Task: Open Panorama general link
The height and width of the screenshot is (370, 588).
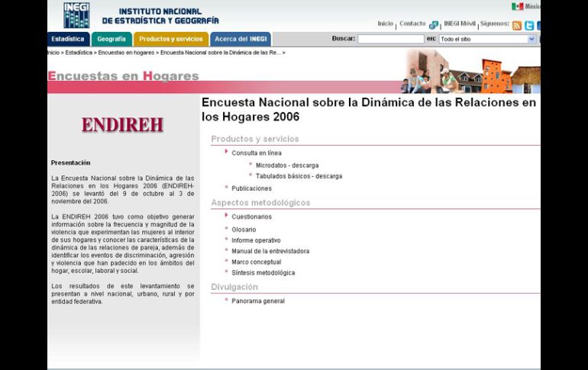Action: [x=258, y=301]
